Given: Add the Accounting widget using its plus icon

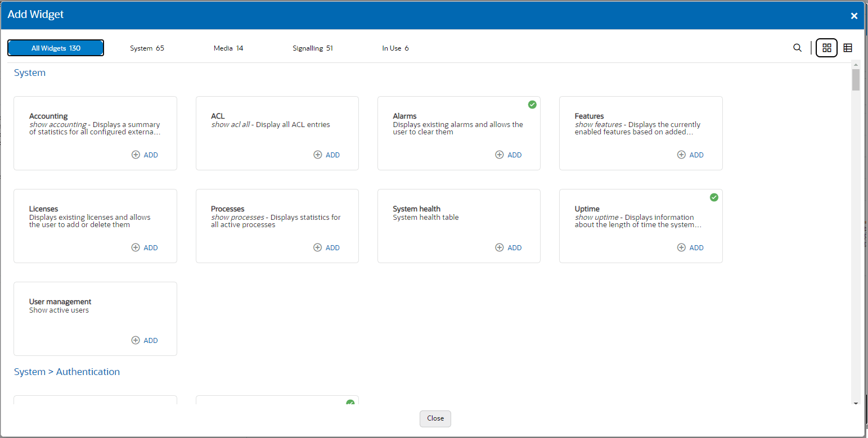Looking at the screenshot, I should [x=135, y=155].
